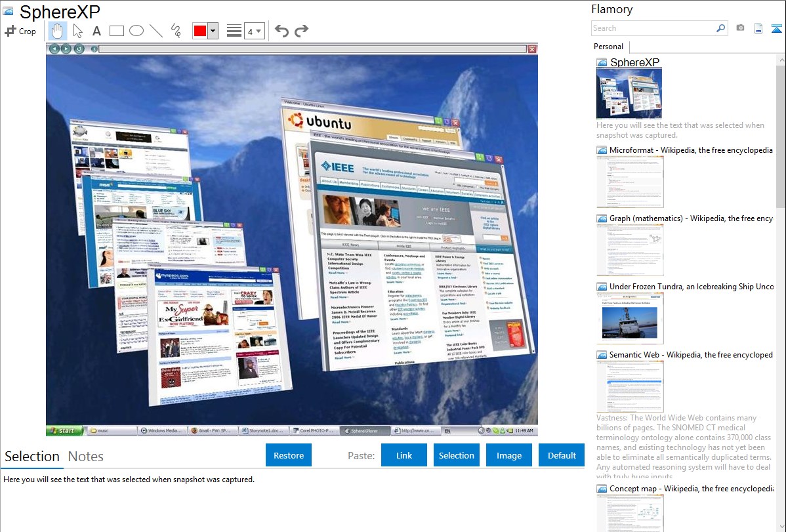This screenshot has width=786, height=532.
Task: Select the freehand scribble tool
Action: (x=176, y=31)
